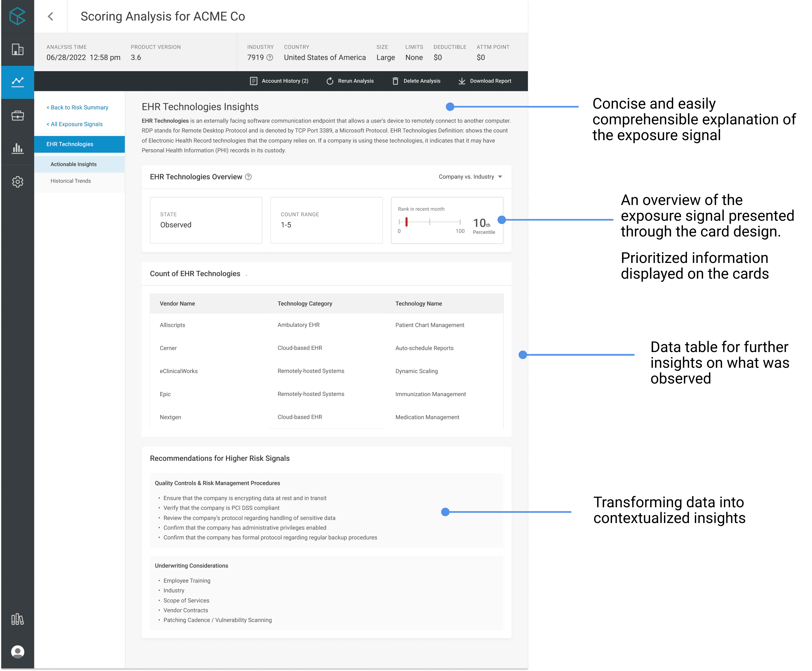Click United States of America country value
The image size is (812, 671).
pos(325,58)
